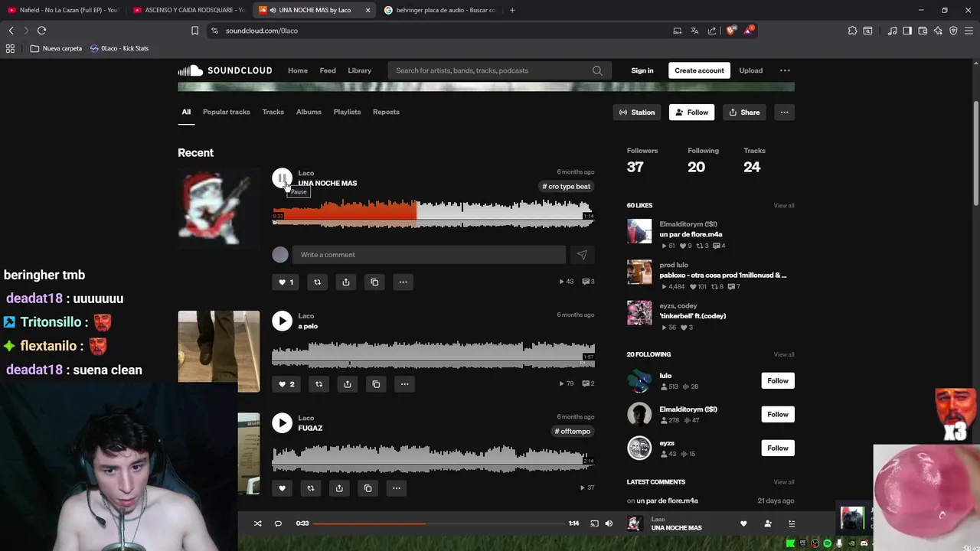Open more options for FUGAZ
Screen dimensions: 980x551
pos(397,488)
